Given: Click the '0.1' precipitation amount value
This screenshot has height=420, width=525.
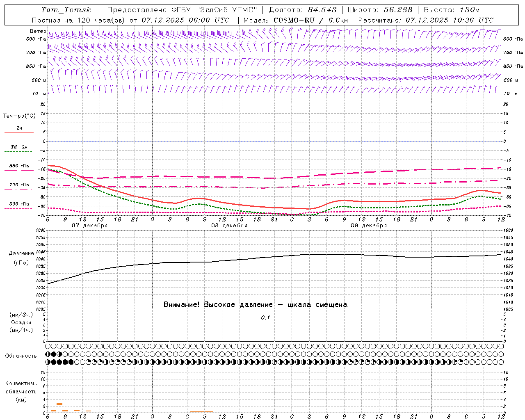Looking at the screenshot, I should tap(266, 318).
